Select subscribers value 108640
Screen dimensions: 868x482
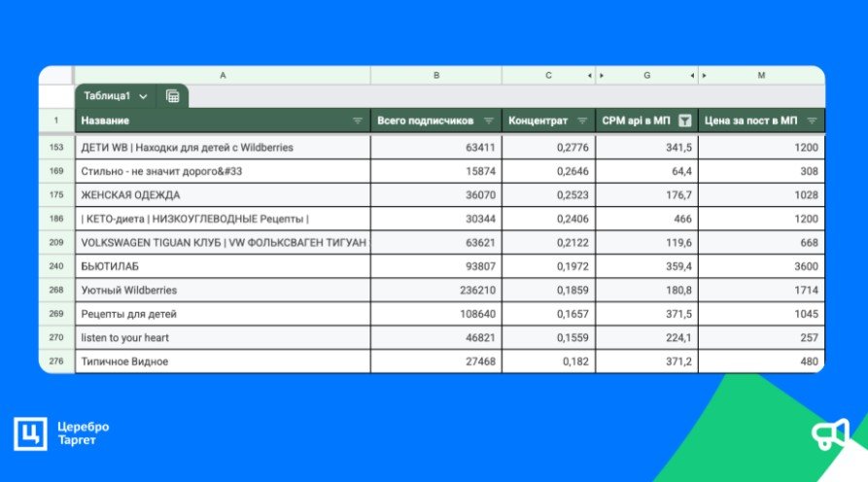[x=436, y=314]
